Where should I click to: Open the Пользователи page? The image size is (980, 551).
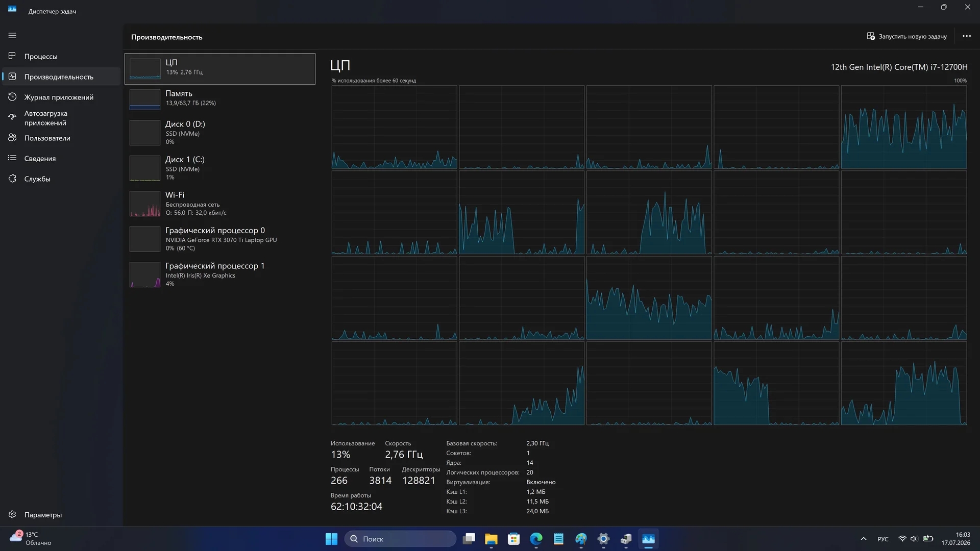(x=61, y=138)
